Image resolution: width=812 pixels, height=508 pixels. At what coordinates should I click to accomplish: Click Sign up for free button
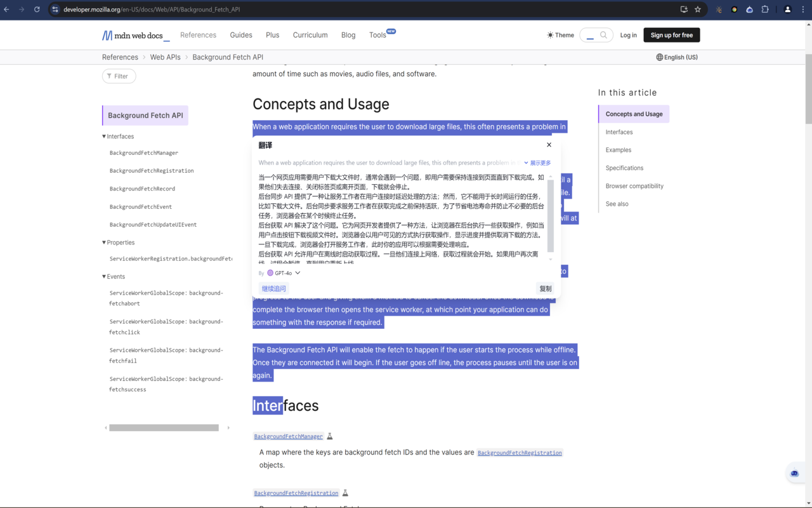tap(672, 35)
